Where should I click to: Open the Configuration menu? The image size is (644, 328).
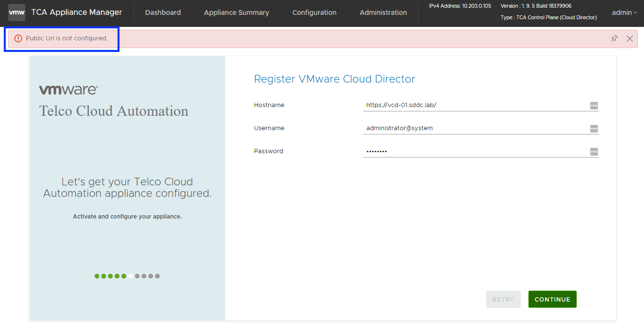pos(314,12)
